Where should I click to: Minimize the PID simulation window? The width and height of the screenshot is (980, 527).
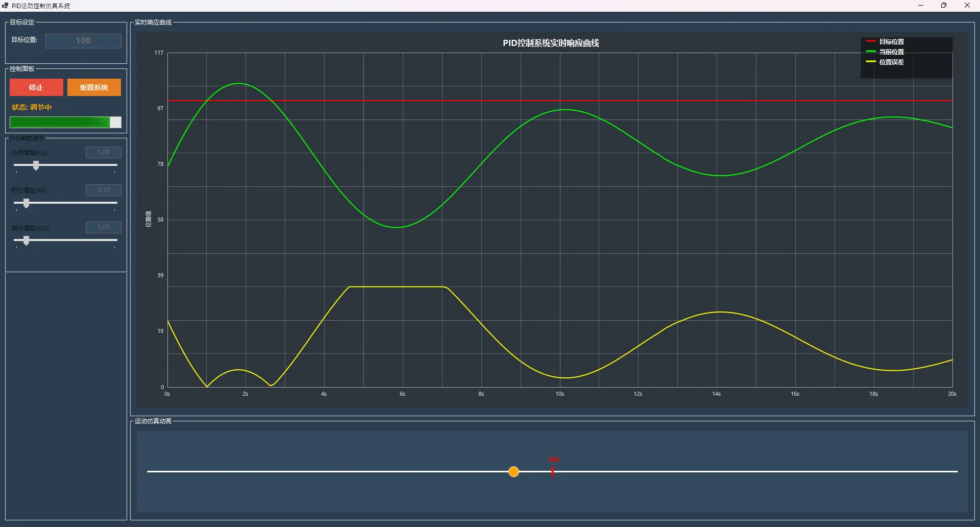[x=921, y=6]
